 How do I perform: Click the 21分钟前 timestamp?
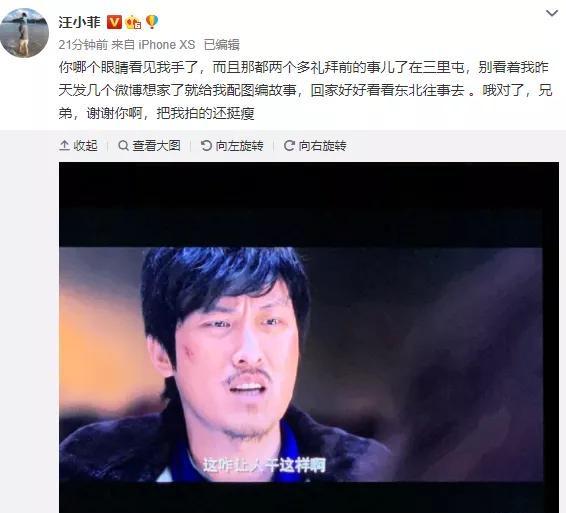(83, 45)
